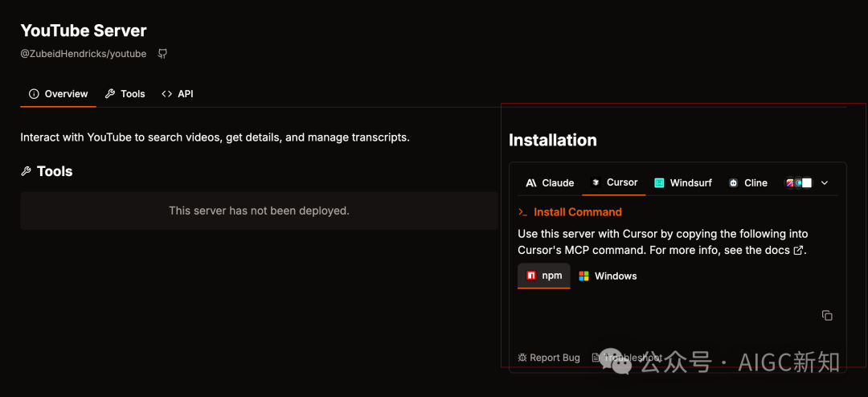The image size is (868, 397).
Task: Click the Report Bug link
Action: [x=549, y=358]
